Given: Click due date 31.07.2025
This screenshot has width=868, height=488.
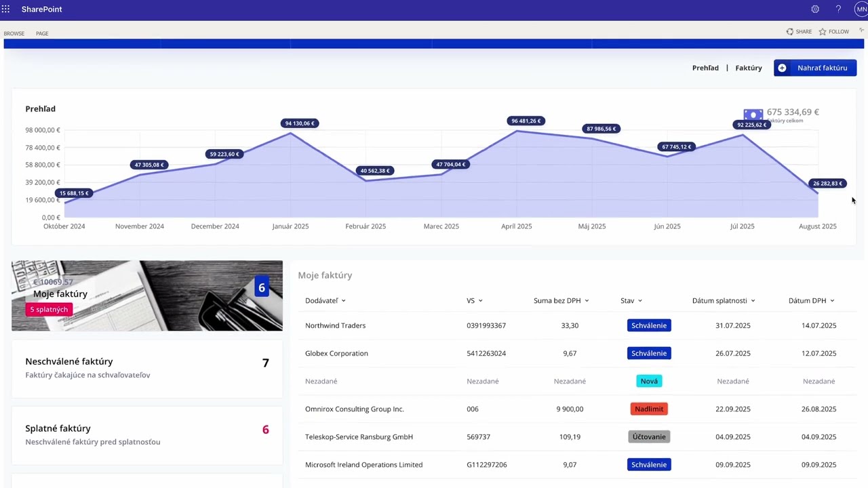Looking at the screenshot, I should [x=733, y=325].
